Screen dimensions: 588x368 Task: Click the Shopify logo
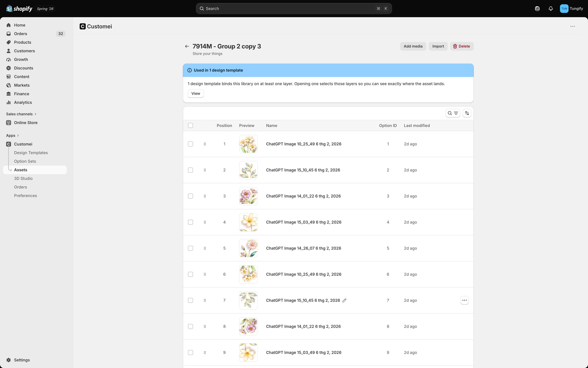tap(19, 9)
